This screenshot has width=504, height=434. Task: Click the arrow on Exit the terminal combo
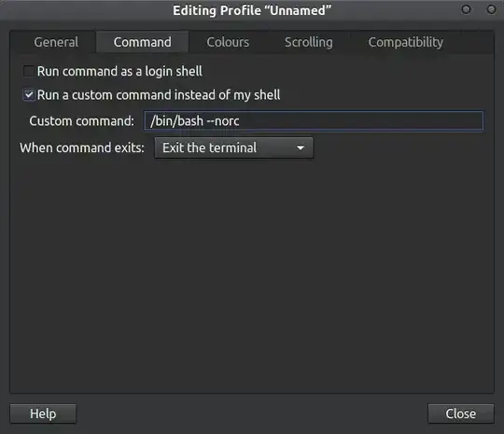pyautogui.click(x=301, y=147)
